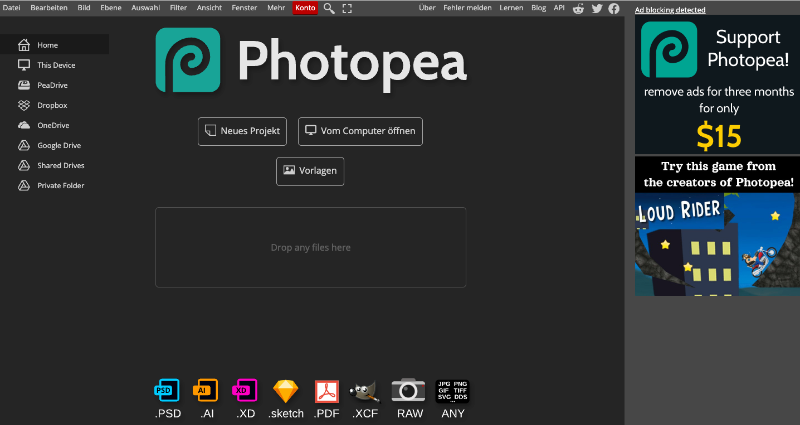Open the Über link
The height and width of the screenshot is (425, 800).
tap(427, 8)
